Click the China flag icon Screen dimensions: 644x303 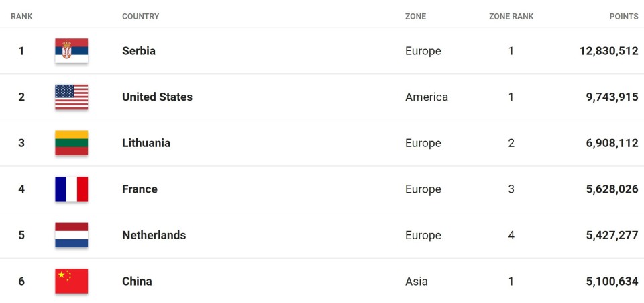[x=72, y=282]
